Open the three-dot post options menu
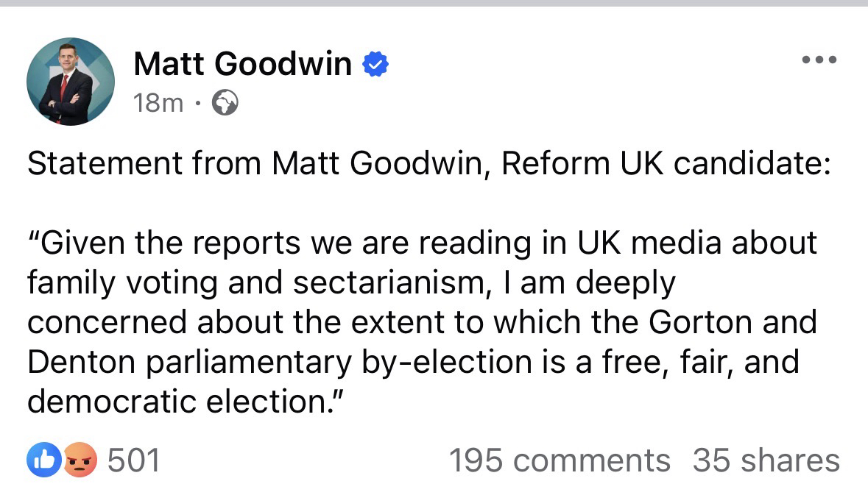This screenshot has width=868, height=495. click(819, 60)
